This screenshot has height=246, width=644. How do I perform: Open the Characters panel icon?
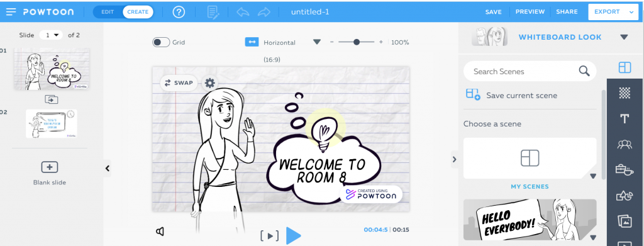click(625, 144)
